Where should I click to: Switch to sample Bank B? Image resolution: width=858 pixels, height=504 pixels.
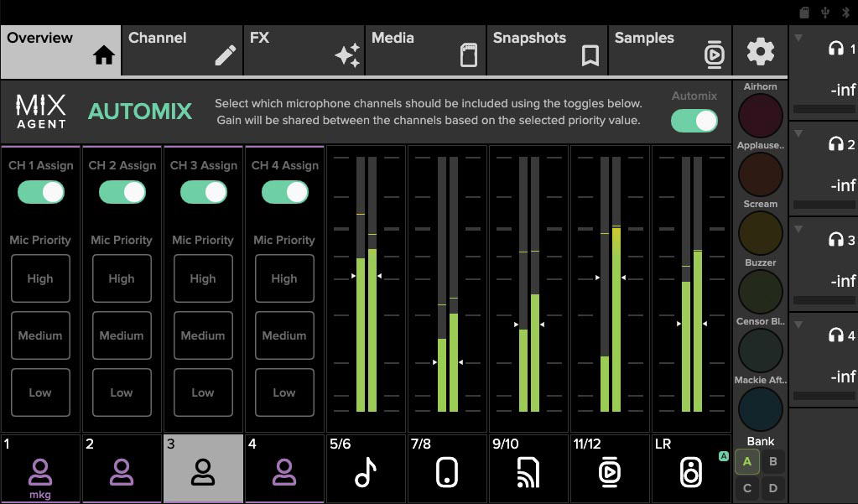click(772, 461)
